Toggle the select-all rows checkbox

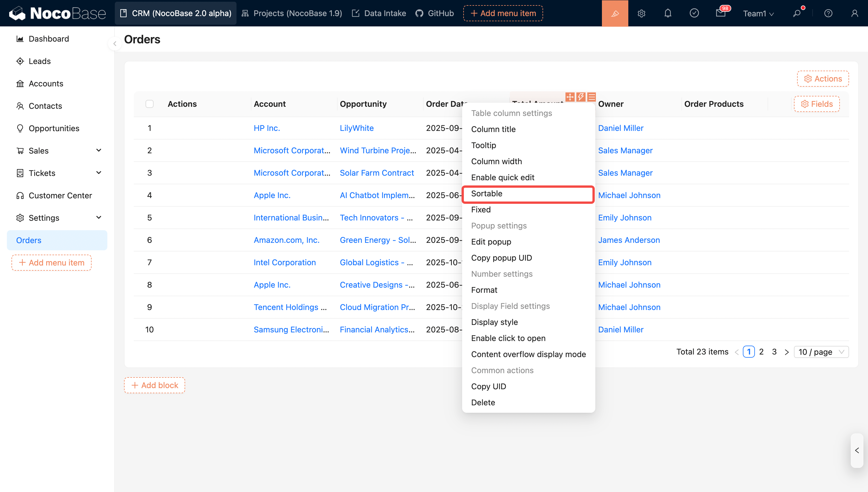[x=149, y=104]
